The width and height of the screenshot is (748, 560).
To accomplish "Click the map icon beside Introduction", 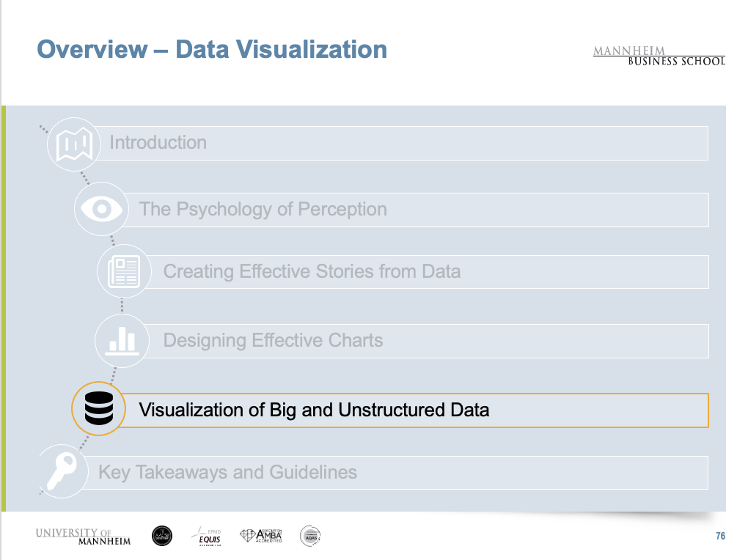I will [x=73, y=143].
